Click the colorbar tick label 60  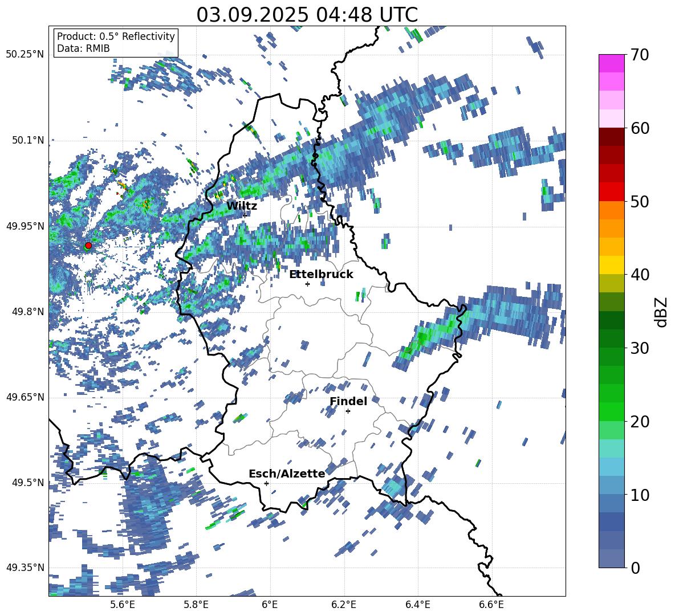[640, 128]
